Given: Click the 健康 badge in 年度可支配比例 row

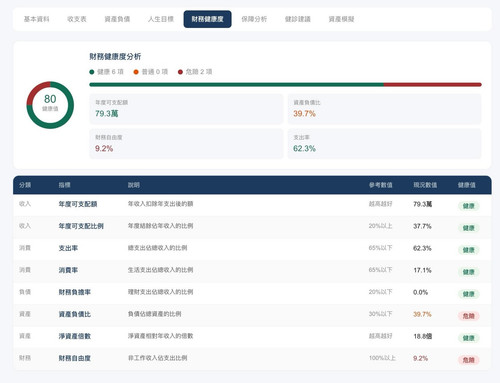Looking at the screenshot, I should [x=469, y=228].
